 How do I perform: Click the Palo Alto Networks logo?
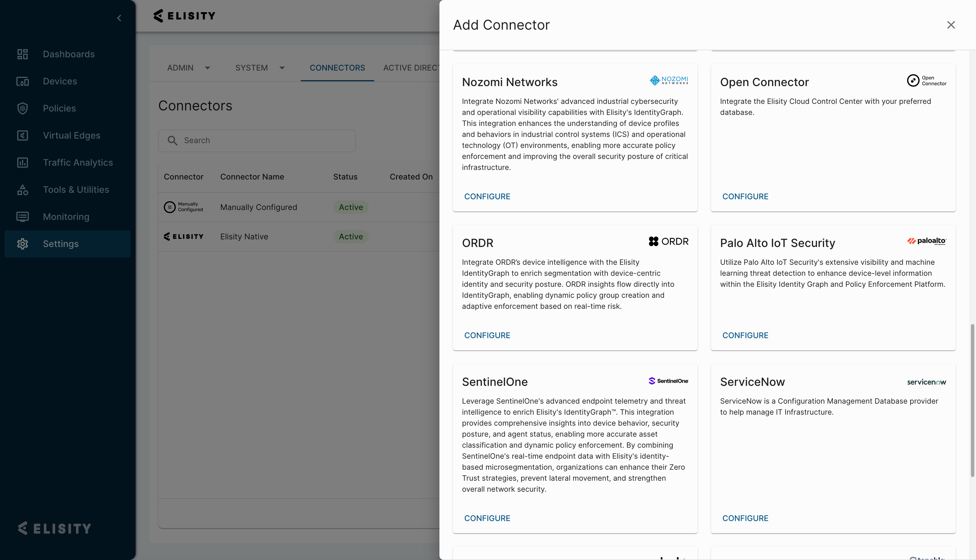tap(926, 241)
